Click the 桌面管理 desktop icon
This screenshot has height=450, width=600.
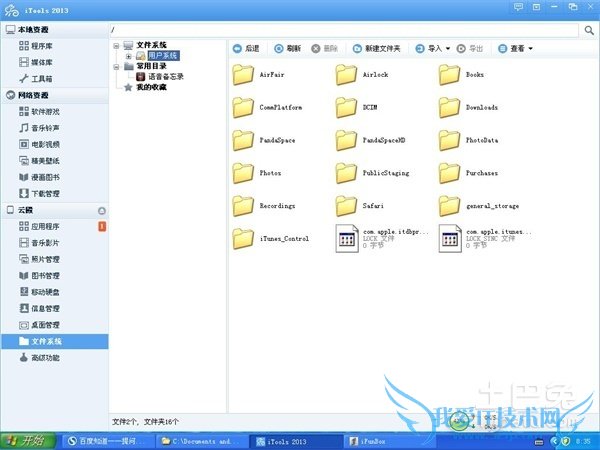[24, 325]
